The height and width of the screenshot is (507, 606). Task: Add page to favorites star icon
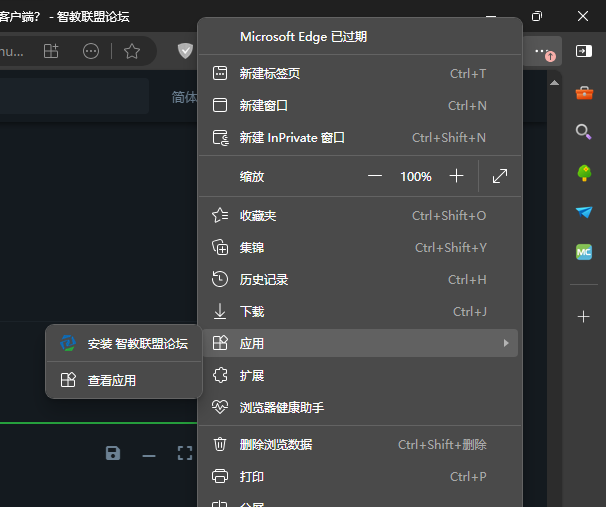(x=132, y=51)
